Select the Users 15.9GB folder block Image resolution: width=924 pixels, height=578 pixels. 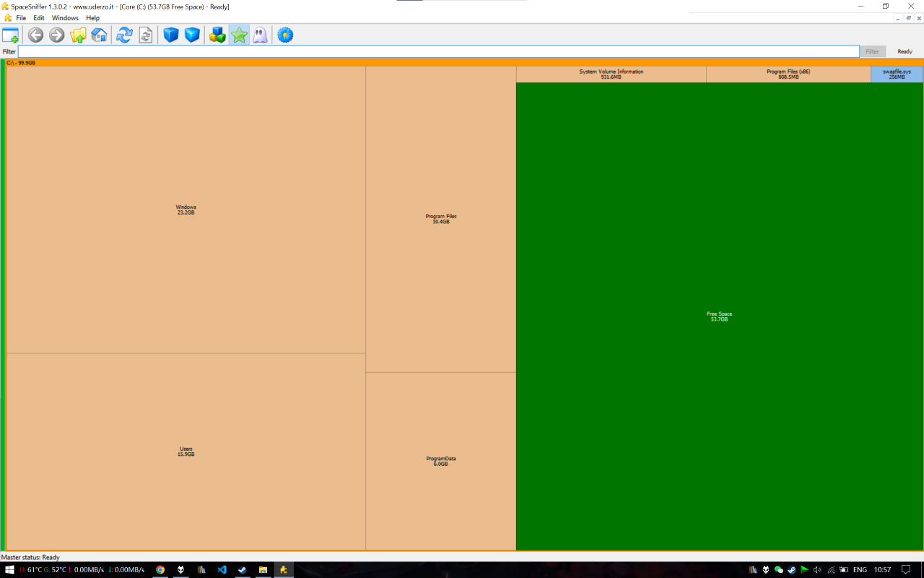[x=186, y=452]
